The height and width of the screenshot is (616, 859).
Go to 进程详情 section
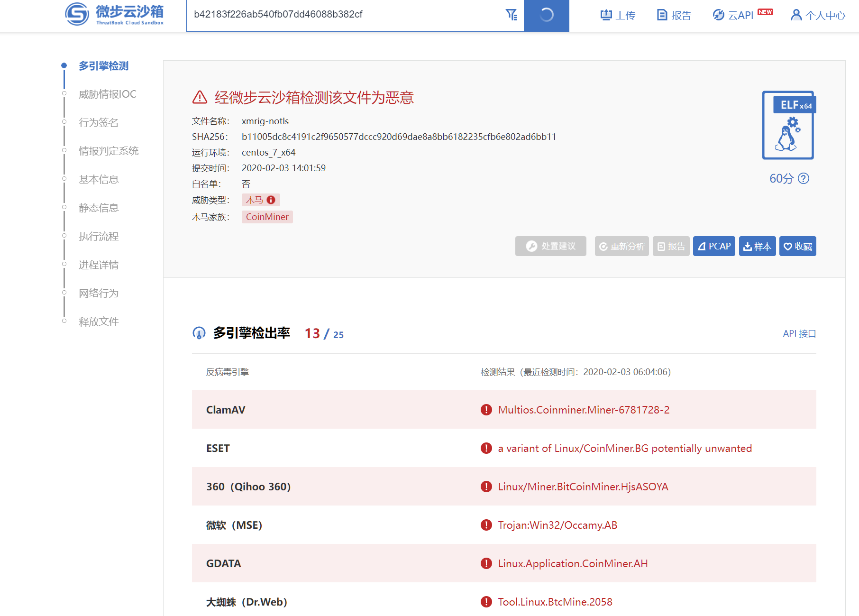(99, 265)
